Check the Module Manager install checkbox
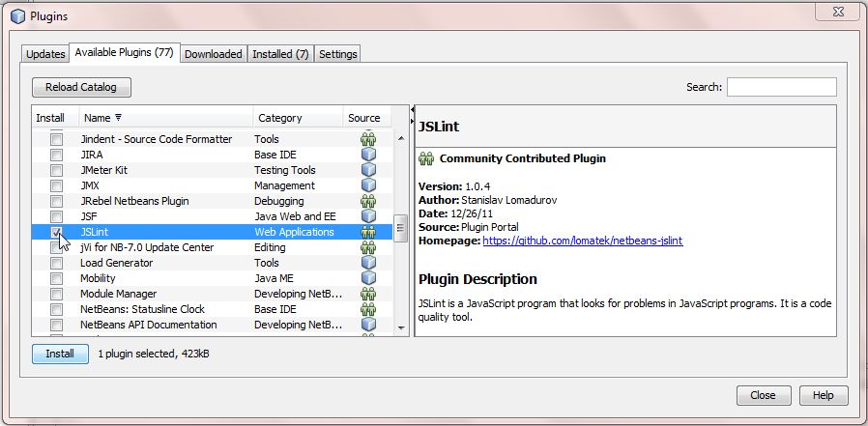This screenshot has width=868, height=426. point(56,295)
